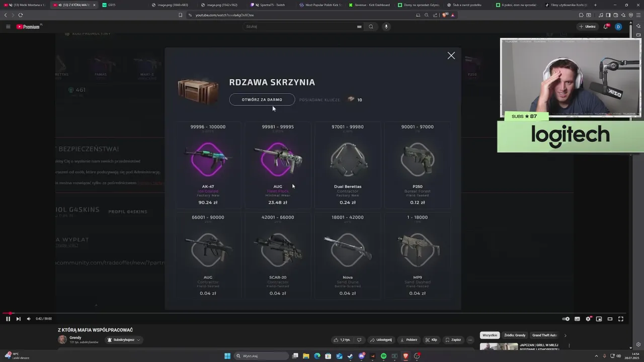Open video player settings gear

588,319
